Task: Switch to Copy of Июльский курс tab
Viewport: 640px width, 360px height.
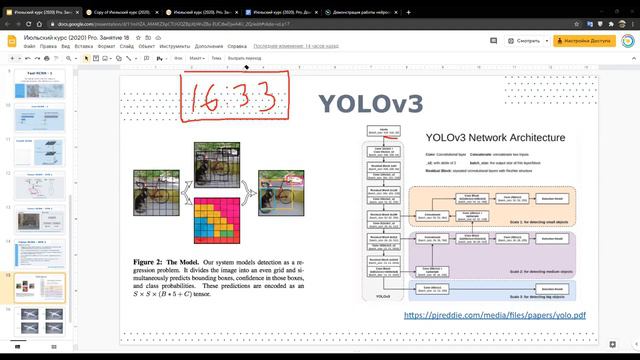Action: pyautogui.click(x=122, y=12)
